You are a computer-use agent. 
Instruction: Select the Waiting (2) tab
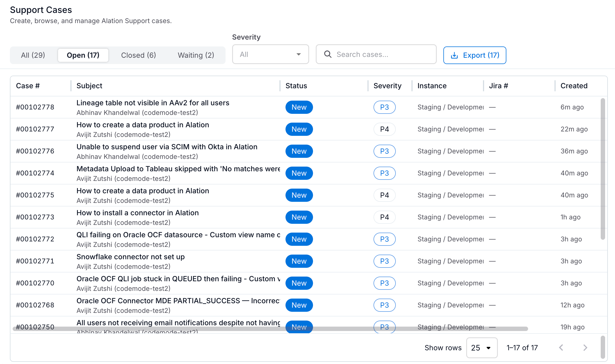click(196, 55)
